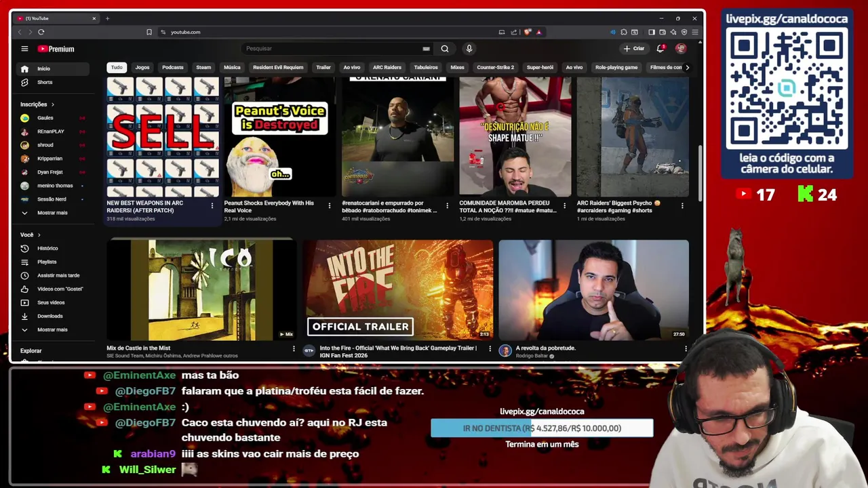Select the Steam filter chip
868x488 pixels.
coord(203,67)
